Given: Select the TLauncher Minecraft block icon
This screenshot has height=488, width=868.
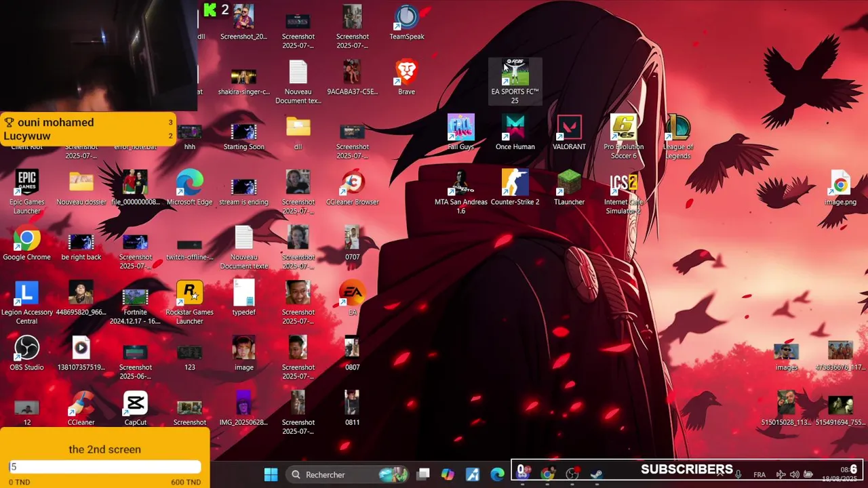Looking at the screenshot, I should pos(569,188).
